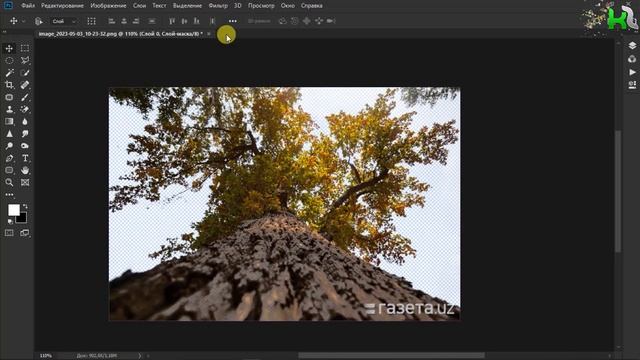This screenshot has width=640, height=360.
Task: Open the Справка menu
Action: pyautogui.click(x=311, y=6)
